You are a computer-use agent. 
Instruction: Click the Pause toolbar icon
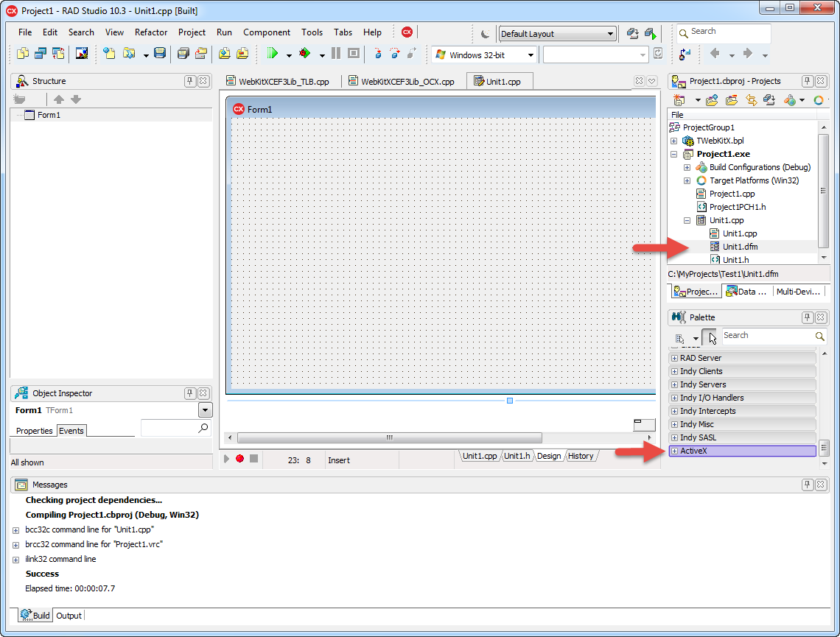336,54
